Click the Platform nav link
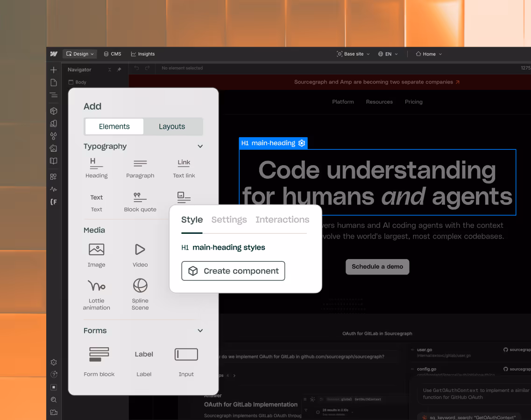The image size is (531, 420). tap(343, 102)
